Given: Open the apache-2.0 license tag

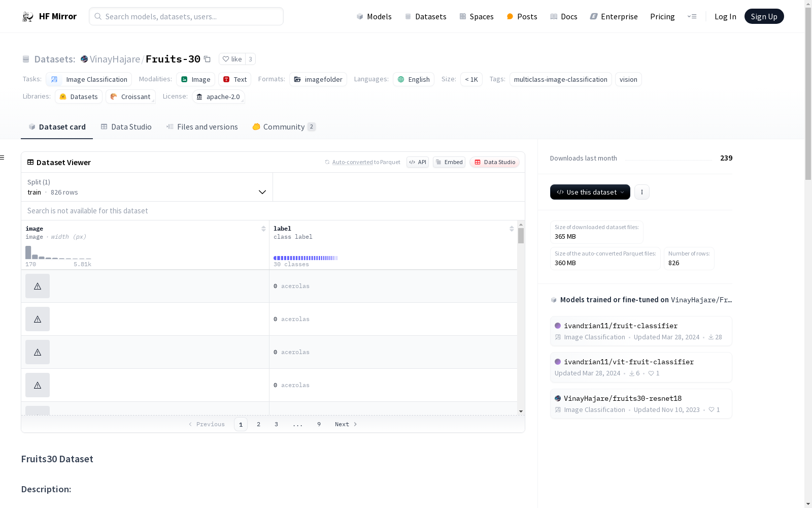Looking at the screenshot, I should click(218, 97).
